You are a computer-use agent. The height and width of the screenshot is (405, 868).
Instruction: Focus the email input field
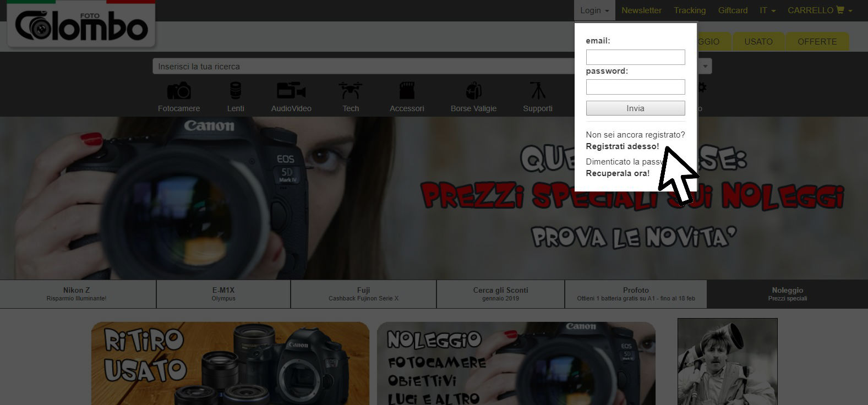coord(635,57)
